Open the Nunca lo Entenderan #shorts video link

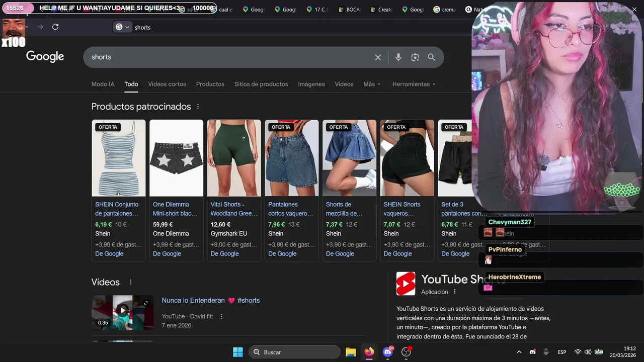coord(210,300)
